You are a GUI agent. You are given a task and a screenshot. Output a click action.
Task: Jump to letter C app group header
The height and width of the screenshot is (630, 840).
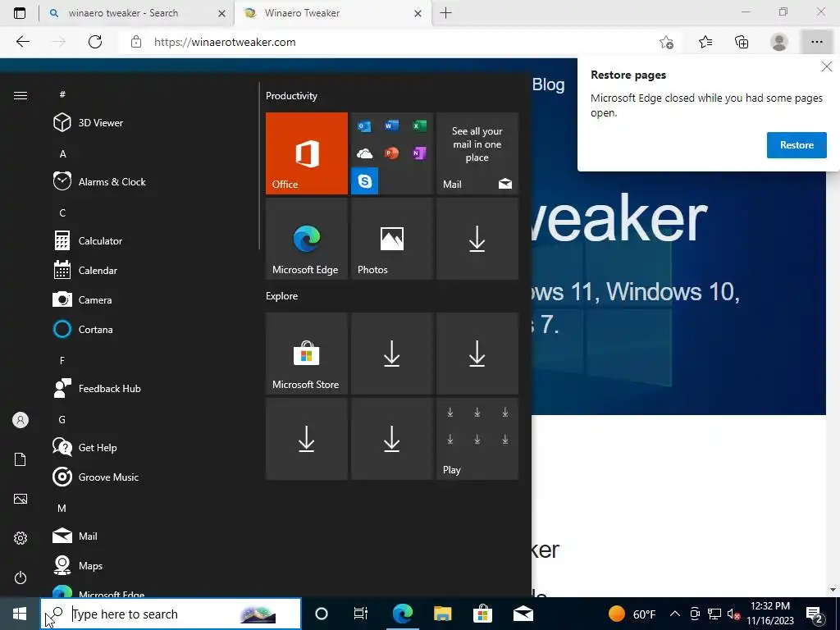tap(62, 212)
